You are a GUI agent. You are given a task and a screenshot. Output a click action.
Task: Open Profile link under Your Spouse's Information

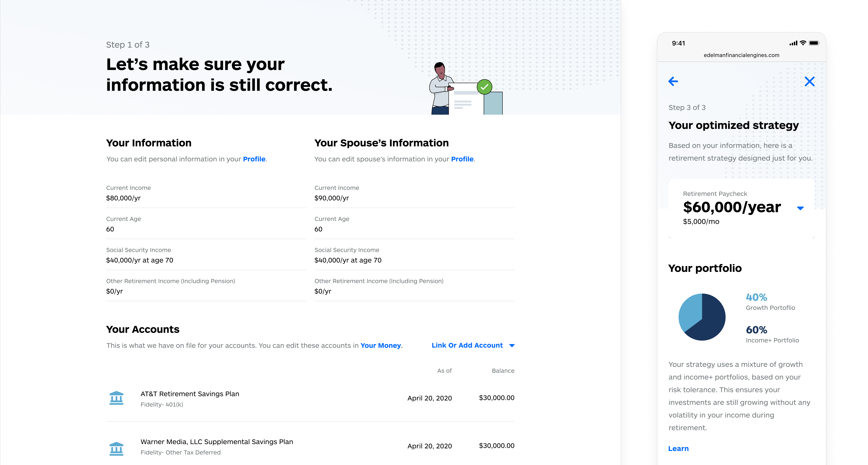tap(462, 159)
